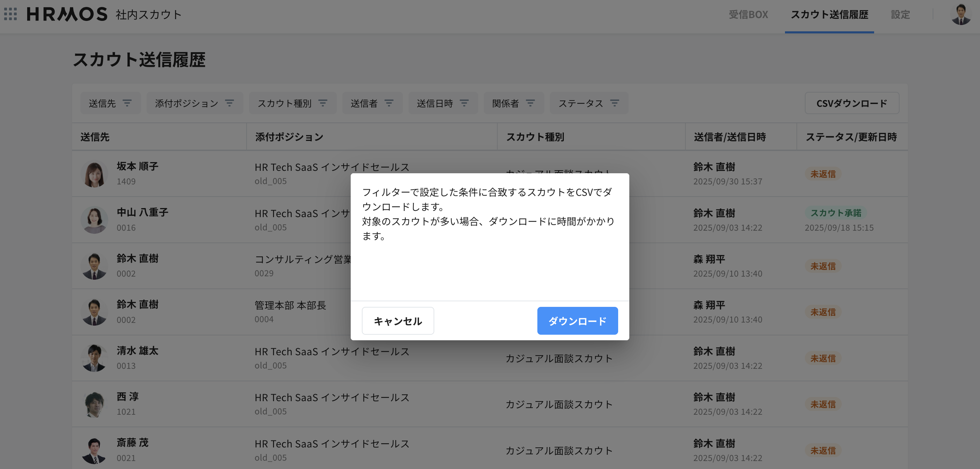Open the user profile avatar menu

tap(960, 15)
